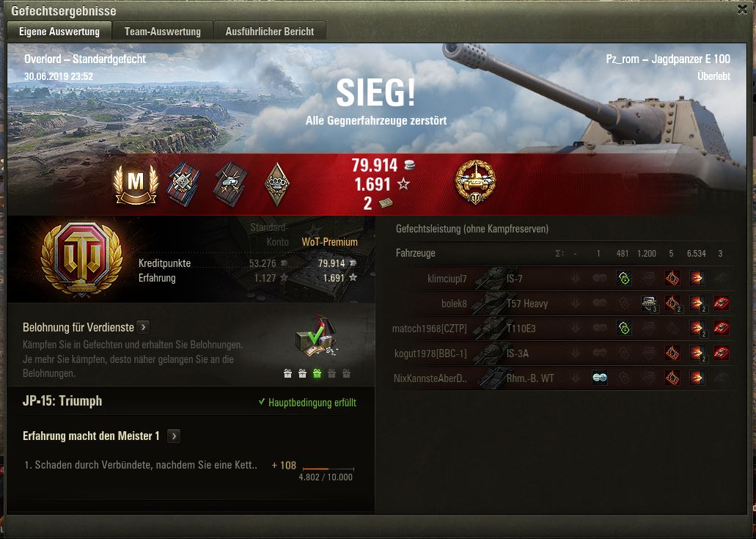Click the gold tank wreath achievement badge
756x539 pixels.
tap(475, 183)
